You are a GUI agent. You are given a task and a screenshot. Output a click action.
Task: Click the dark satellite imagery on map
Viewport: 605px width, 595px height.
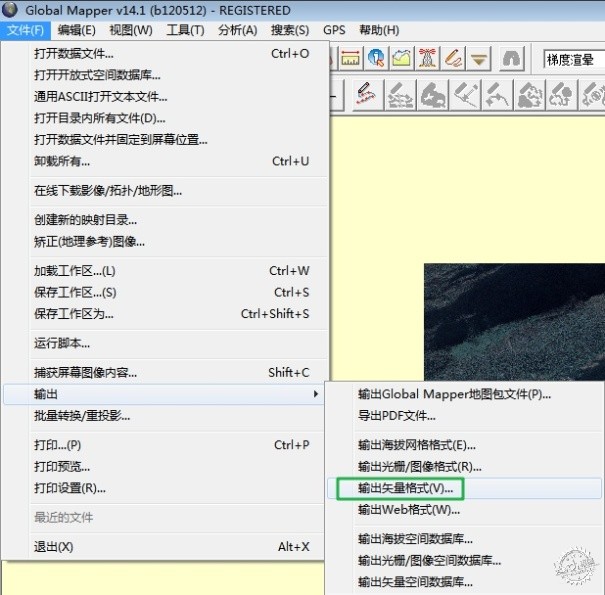click(x=514, y=322)
